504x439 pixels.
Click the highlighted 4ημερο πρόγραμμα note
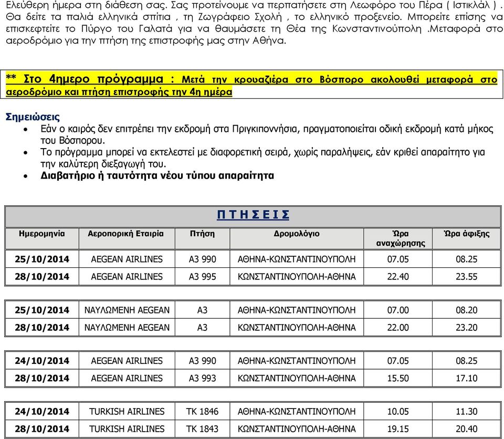coord(251,85)
